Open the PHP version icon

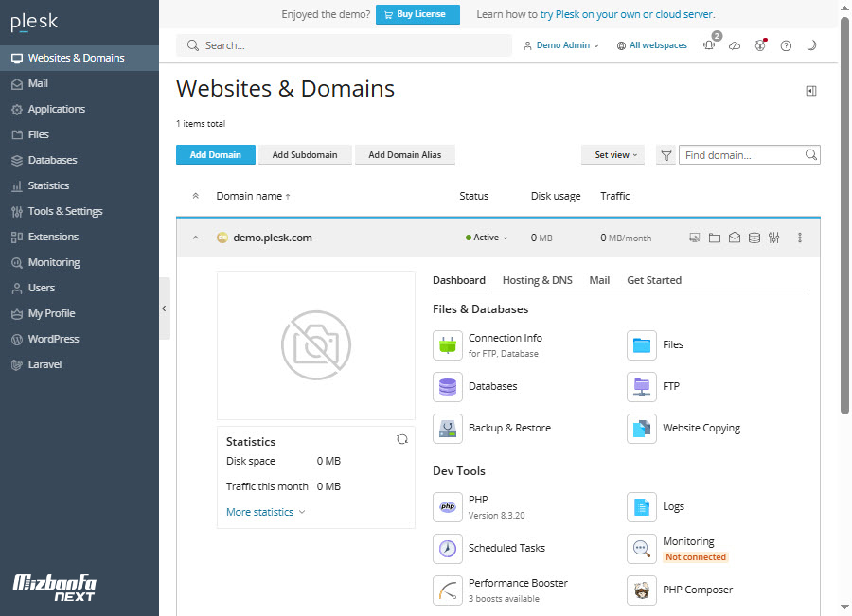click(x=448, y=507)
